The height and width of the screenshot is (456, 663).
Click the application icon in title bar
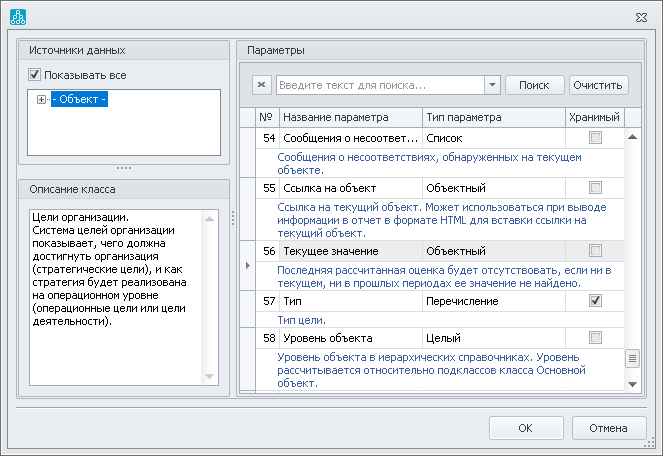click(17, 16)
